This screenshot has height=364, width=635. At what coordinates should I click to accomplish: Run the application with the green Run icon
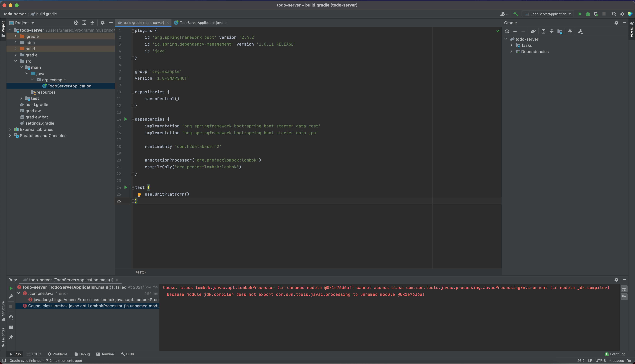pyautogui.click(x=579, y=14)
